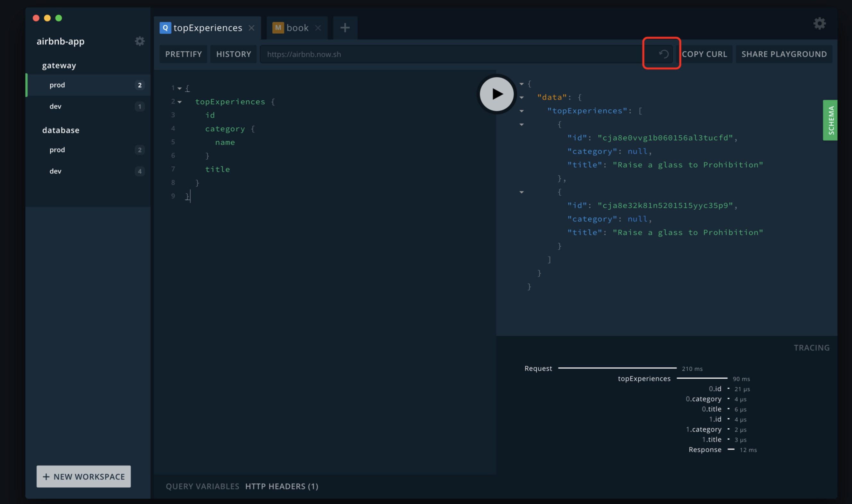Open a new tab with the plus icon
The image size is (852, 504).
pyautogui.click(x=345, y=28)
